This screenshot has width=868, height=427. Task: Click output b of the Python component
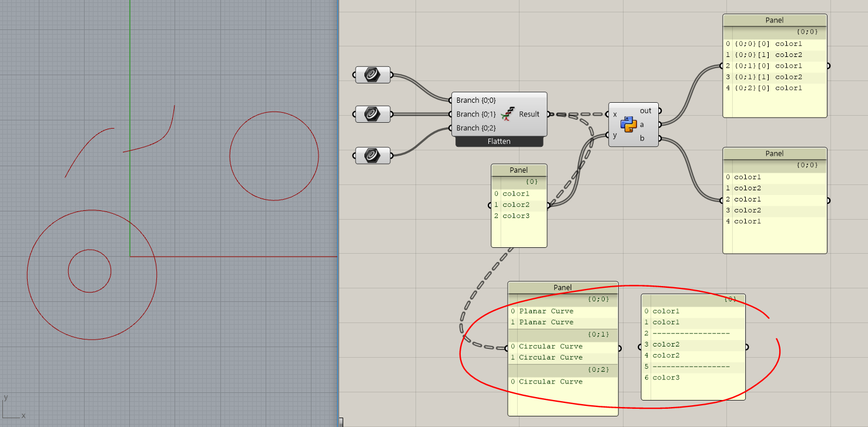[x=659, y=138]
